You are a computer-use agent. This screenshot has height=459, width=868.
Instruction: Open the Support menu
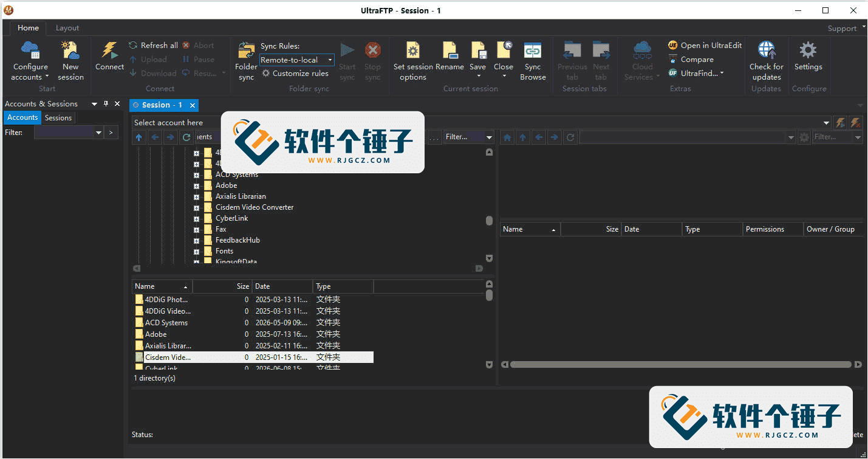coord(845,28)
